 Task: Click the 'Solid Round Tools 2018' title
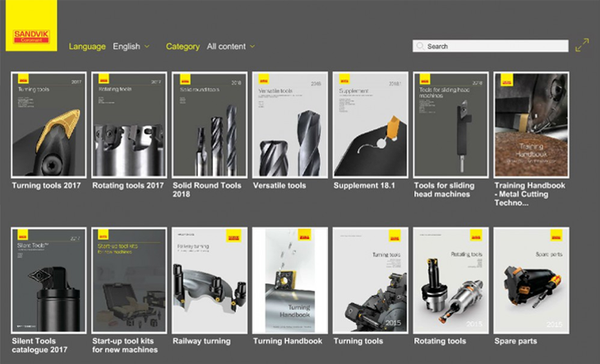pyautogui.click(x=207, y=190)
